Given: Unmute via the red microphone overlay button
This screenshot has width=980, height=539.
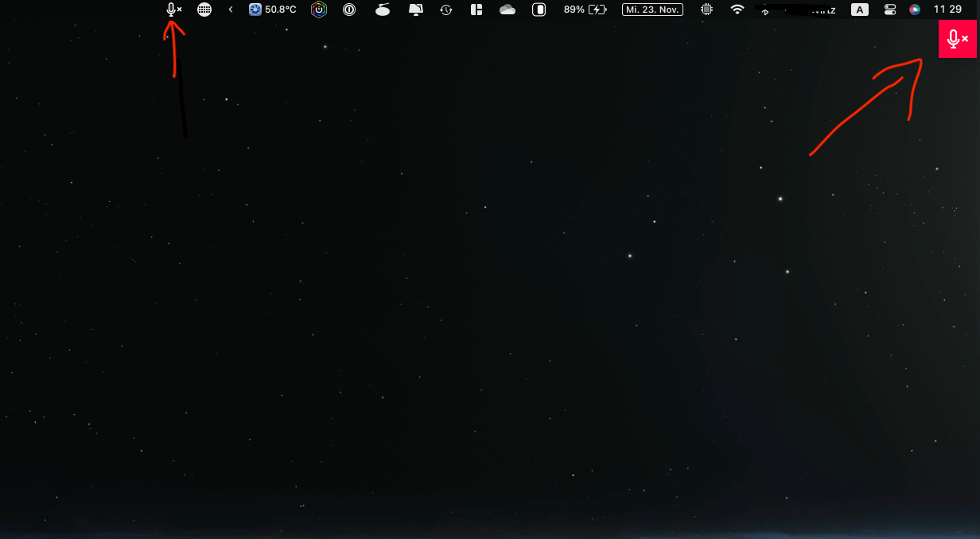Looking at the screenshot, I should click(958, 39).
